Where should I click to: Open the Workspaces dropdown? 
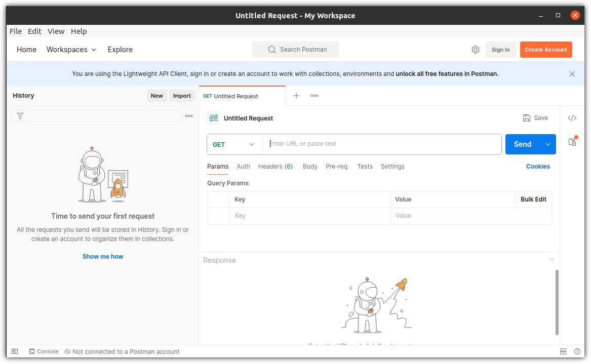(71, 50)
